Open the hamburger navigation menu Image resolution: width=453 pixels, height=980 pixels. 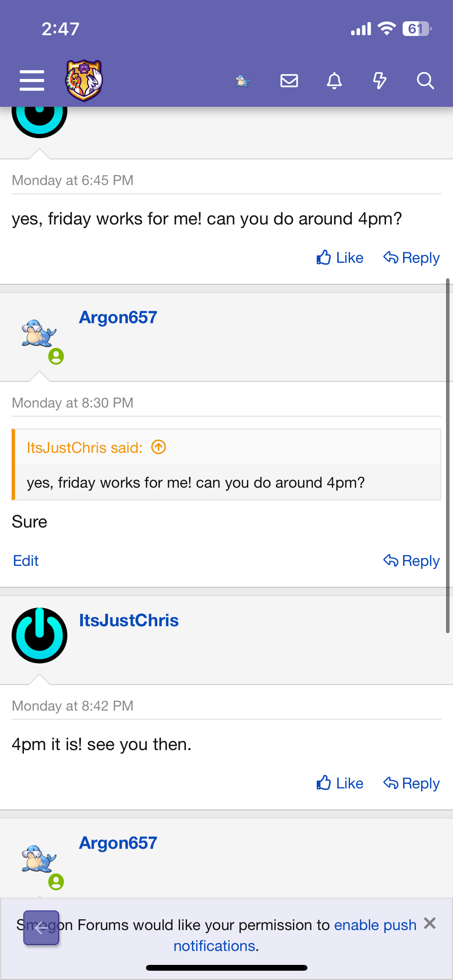32,81
